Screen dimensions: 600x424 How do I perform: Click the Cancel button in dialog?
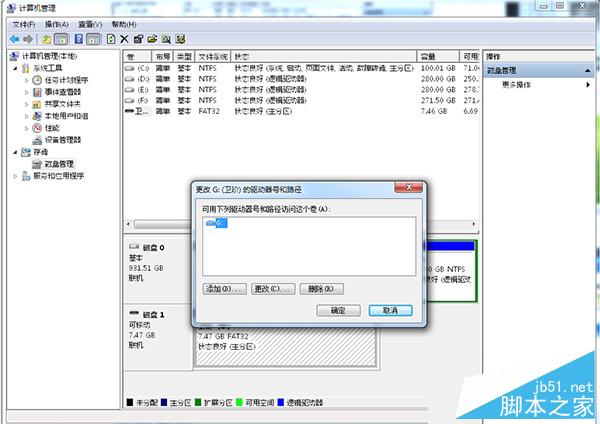click(391, 310)
